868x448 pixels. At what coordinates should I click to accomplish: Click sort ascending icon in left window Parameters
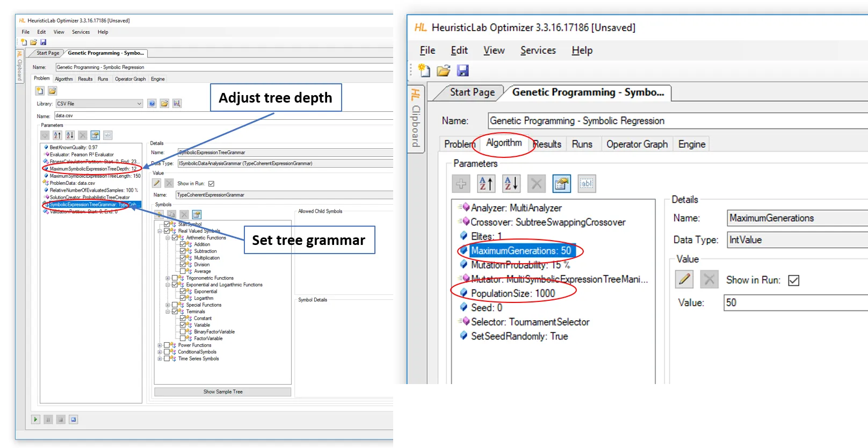point(57,135)
